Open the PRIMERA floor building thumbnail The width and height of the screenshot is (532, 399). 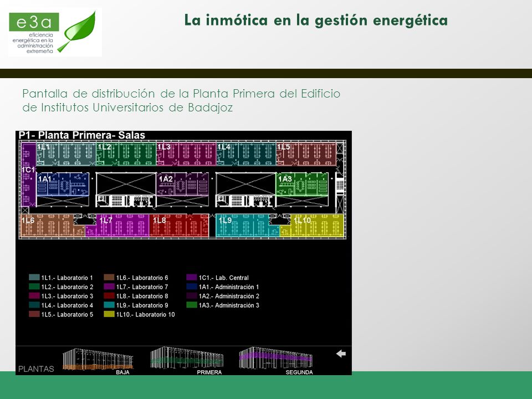187,359
